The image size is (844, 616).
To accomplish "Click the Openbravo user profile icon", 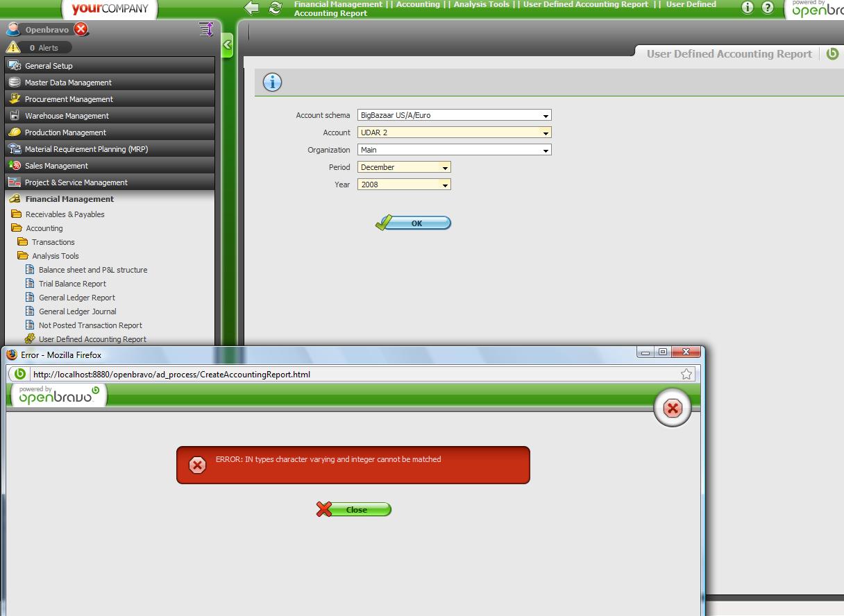I will pyautogui.click(x=13, y=29).
